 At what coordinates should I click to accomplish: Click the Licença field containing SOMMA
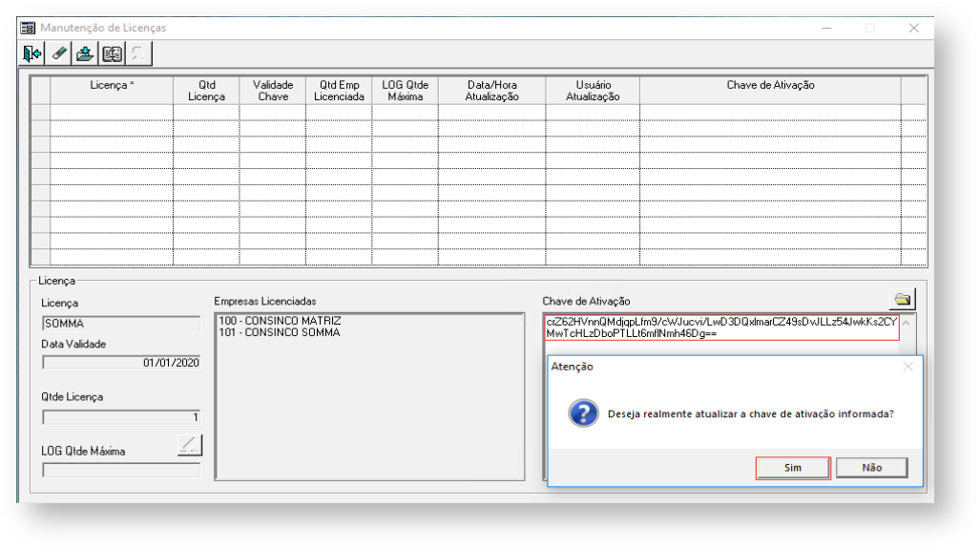tap(121, 324)
